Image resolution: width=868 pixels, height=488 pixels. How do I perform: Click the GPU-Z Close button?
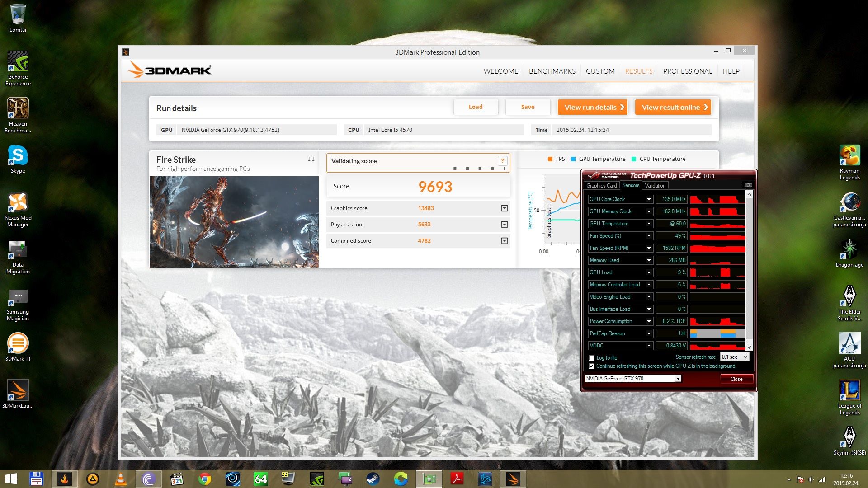pyautogui.click(x=736, y=379)
